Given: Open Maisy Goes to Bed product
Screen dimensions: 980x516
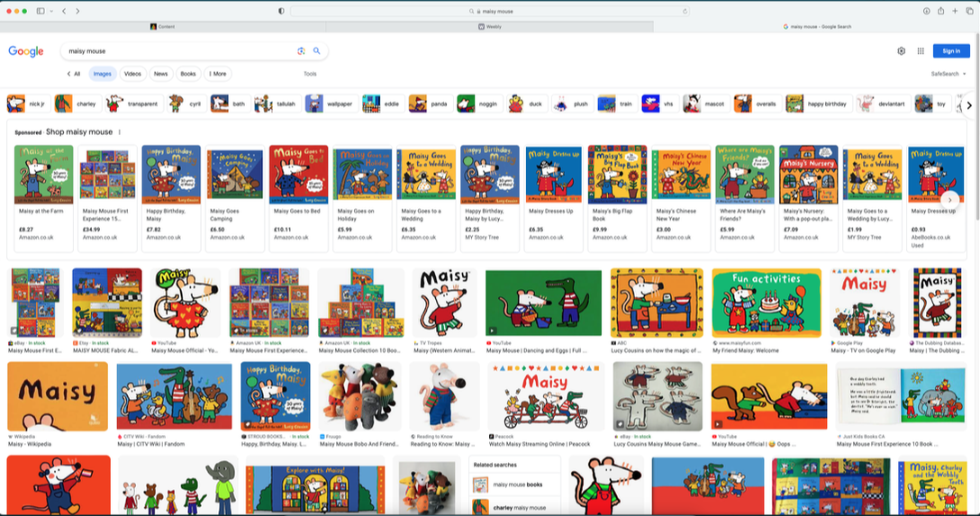Looking at the screenshot, I should coord(299,198).
